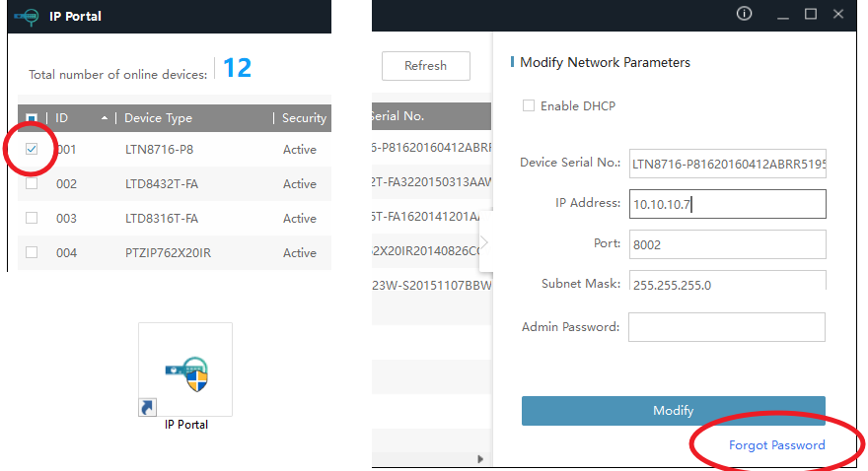Image resolution: width=868 pixels, height=471 pixels.
Task: Minimize the IP Portal window
Action: (x=783, y=14)
